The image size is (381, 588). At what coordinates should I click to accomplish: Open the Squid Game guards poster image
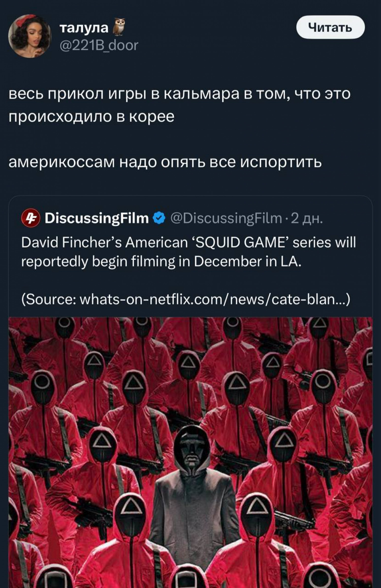[x=190, y=453]
